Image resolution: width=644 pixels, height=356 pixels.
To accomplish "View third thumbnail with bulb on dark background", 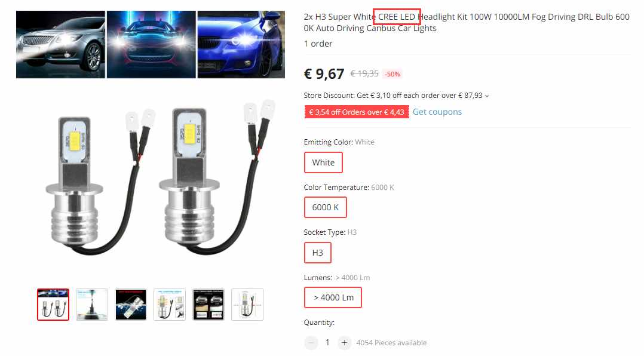I will coord(131,304).
